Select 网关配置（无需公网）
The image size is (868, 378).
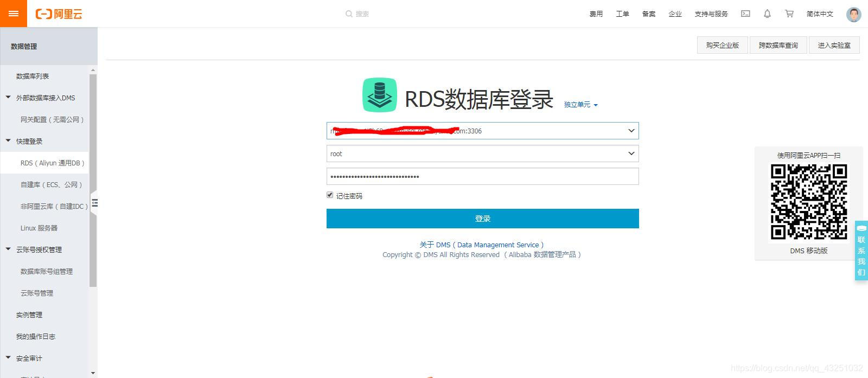click(x=52, y=119)
